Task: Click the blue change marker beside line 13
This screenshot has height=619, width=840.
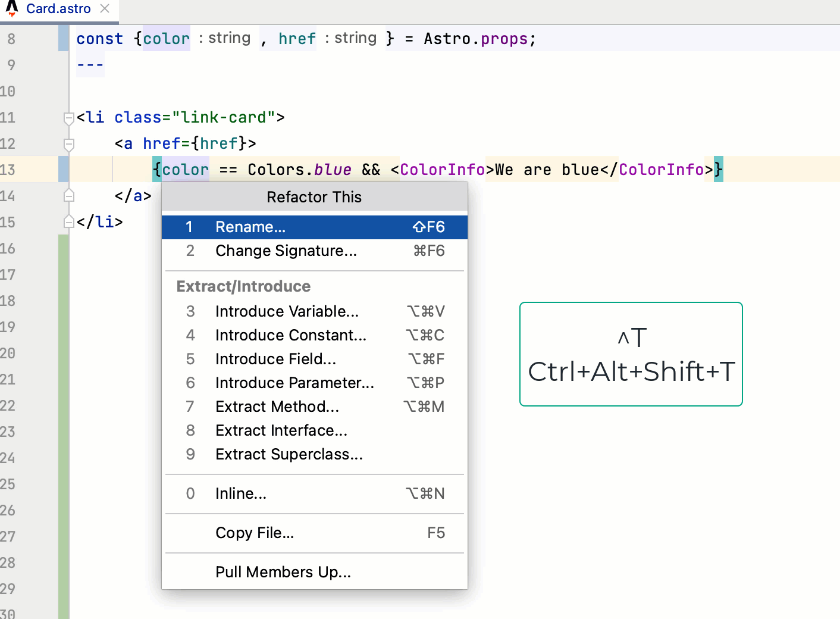Action: pos(63,169)
